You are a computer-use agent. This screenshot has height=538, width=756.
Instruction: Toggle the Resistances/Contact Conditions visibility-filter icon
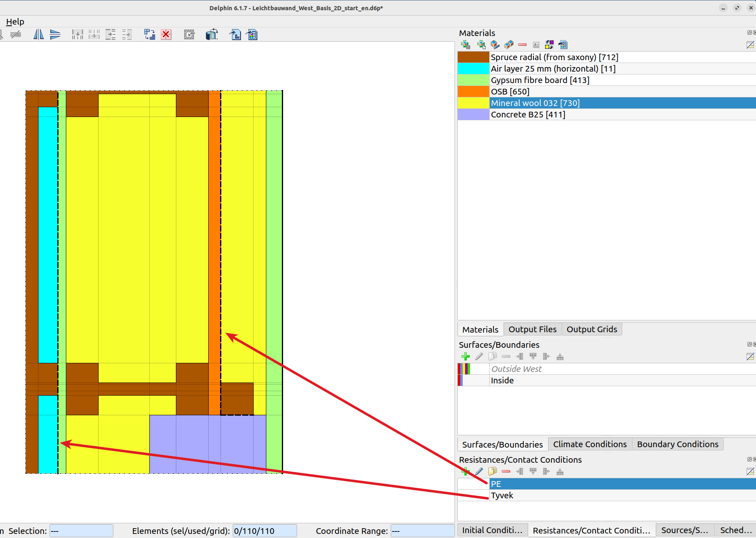point(750,471)
